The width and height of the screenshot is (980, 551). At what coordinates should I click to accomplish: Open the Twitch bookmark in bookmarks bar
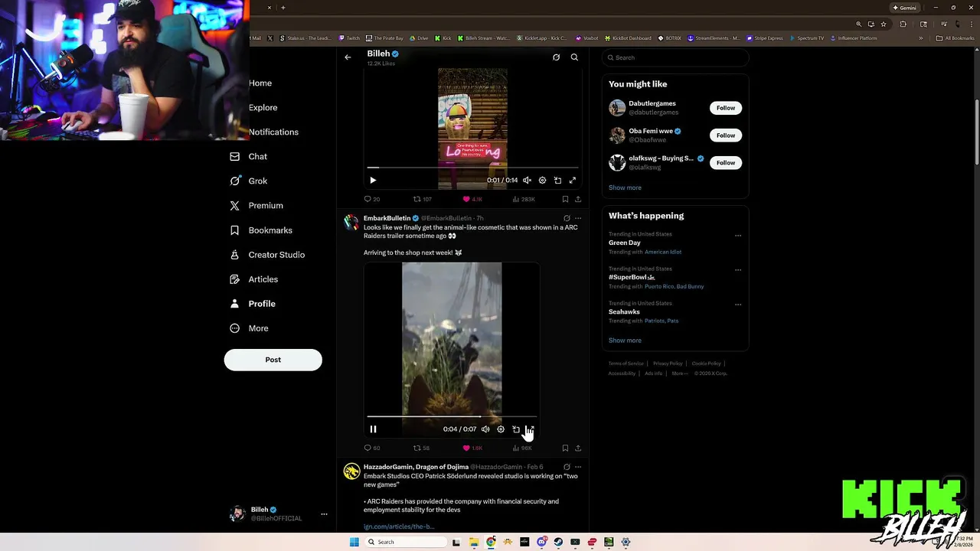click(x=348, y=38)
